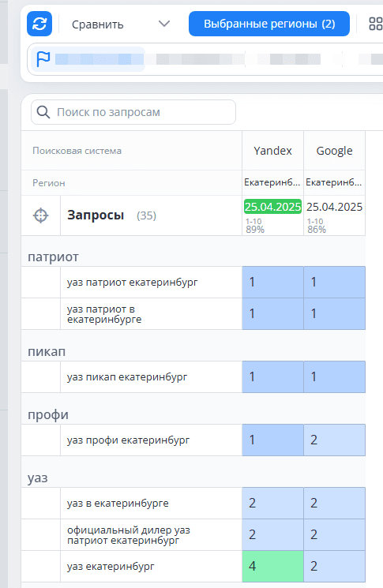
Task: Click Google position for официальный дилер уаз патриот
Action: tap(334, 535)
